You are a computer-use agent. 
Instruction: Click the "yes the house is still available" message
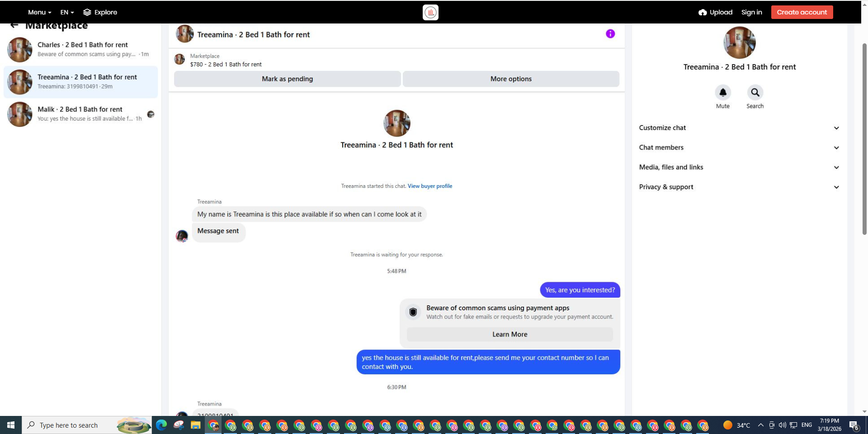pos(488,362)
